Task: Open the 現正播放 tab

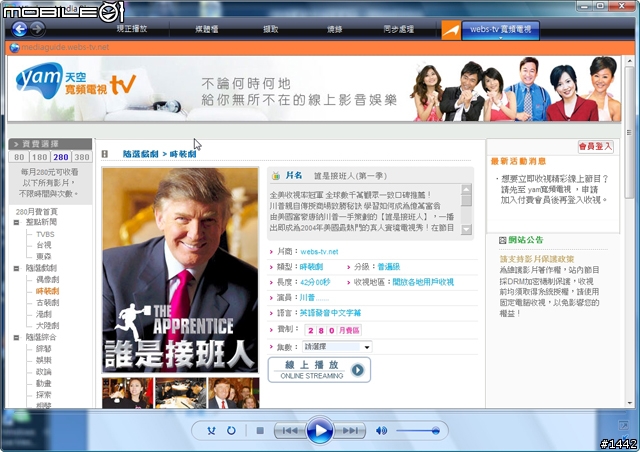Action: [x=131, y=29]
